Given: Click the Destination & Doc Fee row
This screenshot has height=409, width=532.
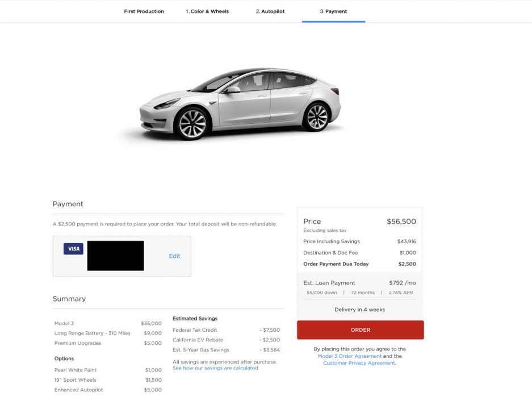Looking at the screenshot, I should pos(359,253).
